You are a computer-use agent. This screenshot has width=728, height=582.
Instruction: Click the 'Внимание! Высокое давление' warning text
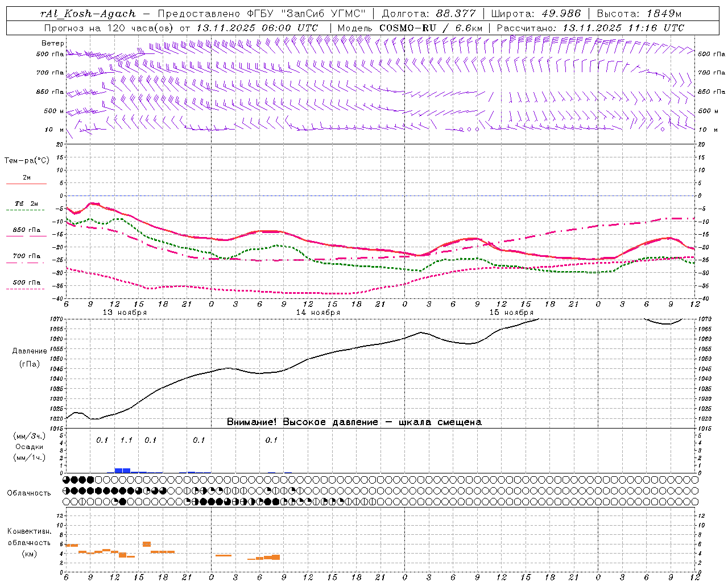(303, 422)
